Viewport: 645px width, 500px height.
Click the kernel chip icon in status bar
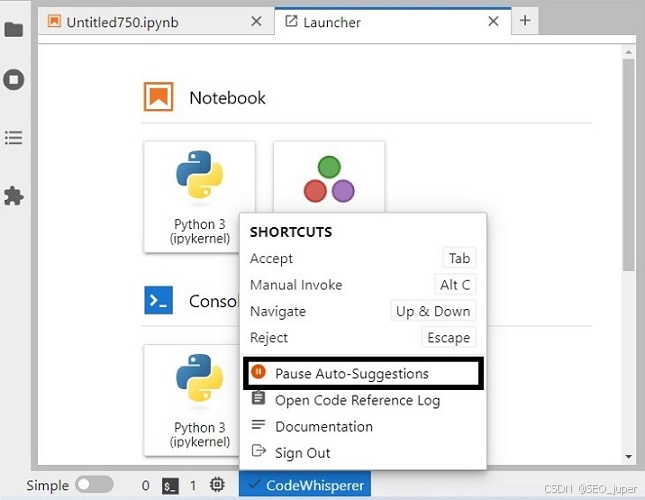click(x=217, y=485)
